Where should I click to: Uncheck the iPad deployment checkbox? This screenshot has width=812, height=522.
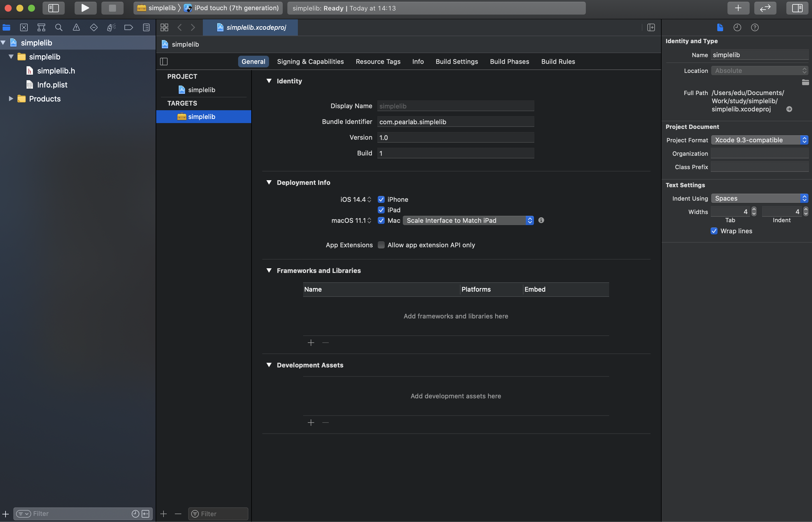point(381,210)
